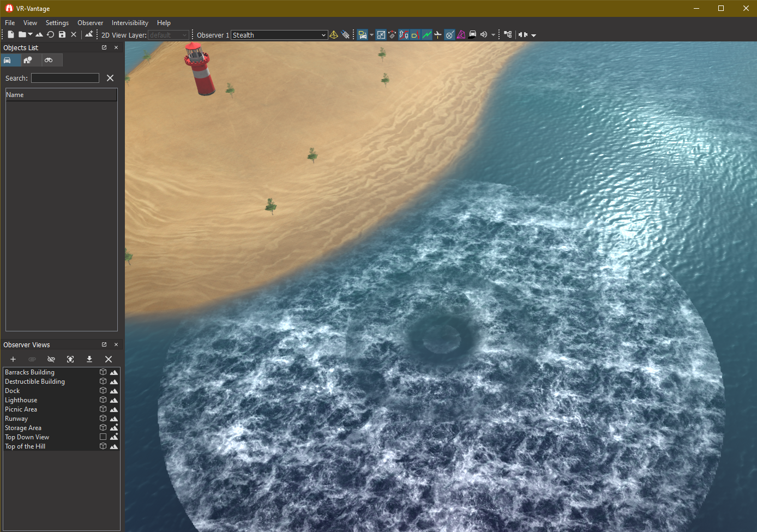
Task: Toggle the cube icon for Top of the Hill
Action: coord(103,446)
